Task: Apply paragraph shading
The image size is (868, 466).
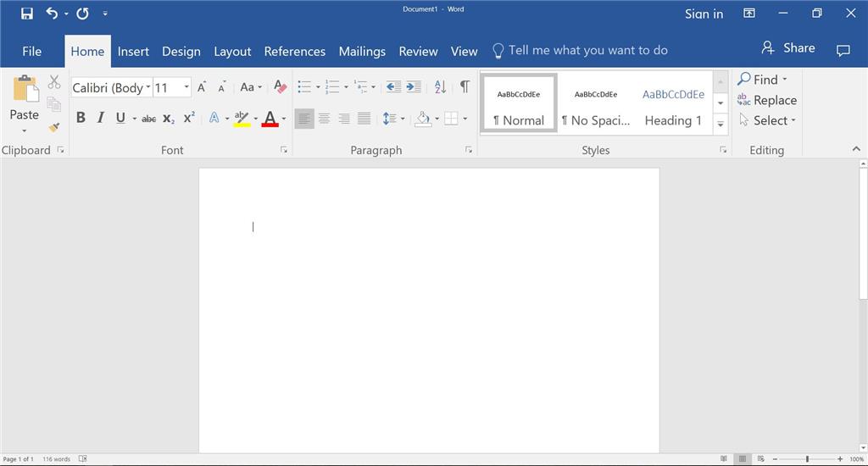Action: click(x=423, y=119)
